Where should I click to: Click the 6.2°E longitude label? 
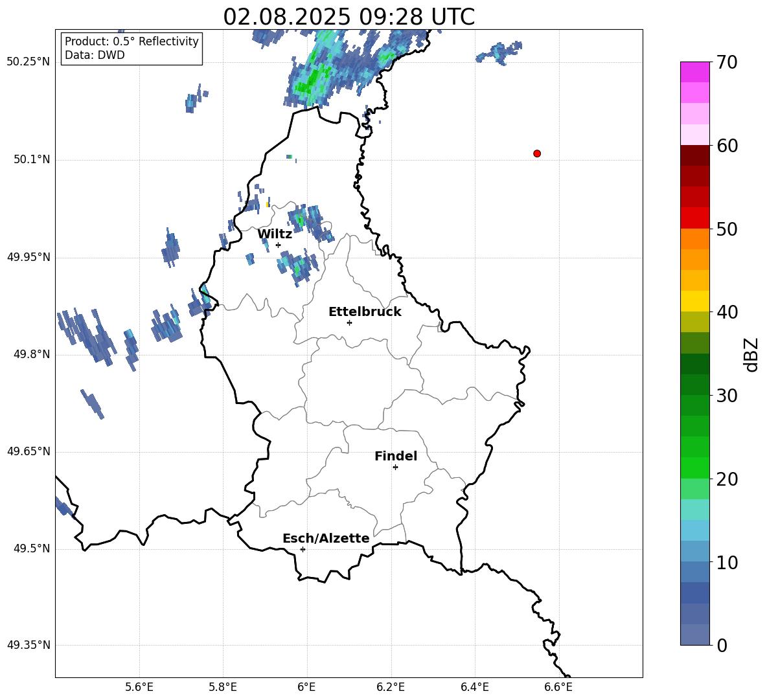pos(391,687)
